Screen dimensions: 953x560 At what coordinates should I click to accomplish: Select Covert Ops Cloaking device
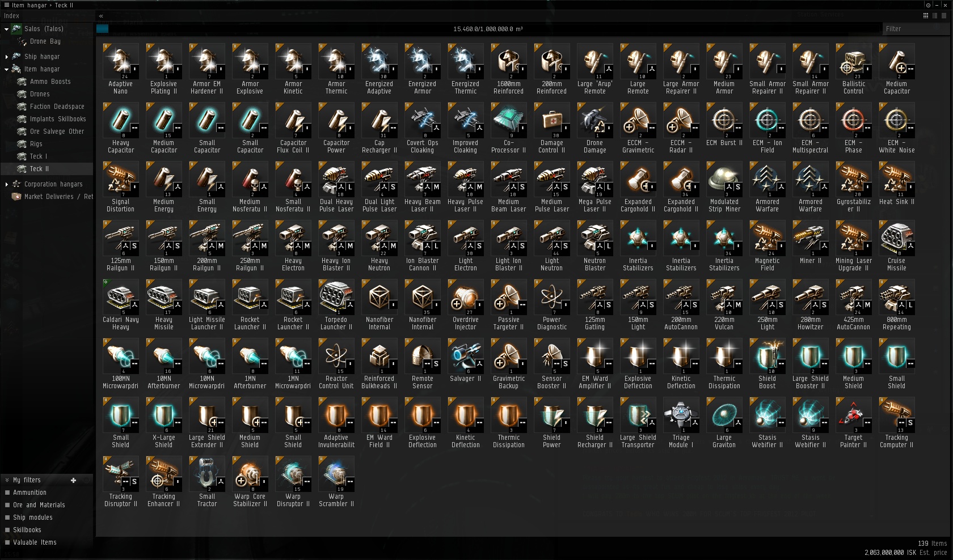[x=423, y=121]
